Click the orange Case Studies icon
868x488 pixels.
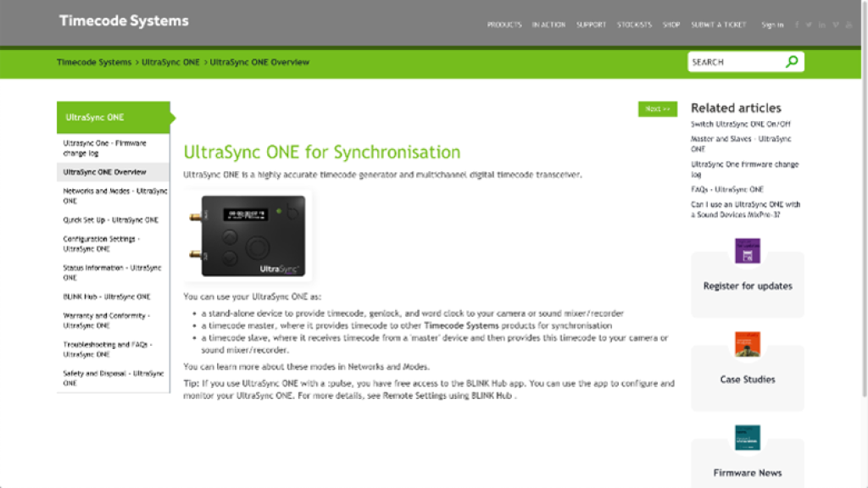click(748, 344)
